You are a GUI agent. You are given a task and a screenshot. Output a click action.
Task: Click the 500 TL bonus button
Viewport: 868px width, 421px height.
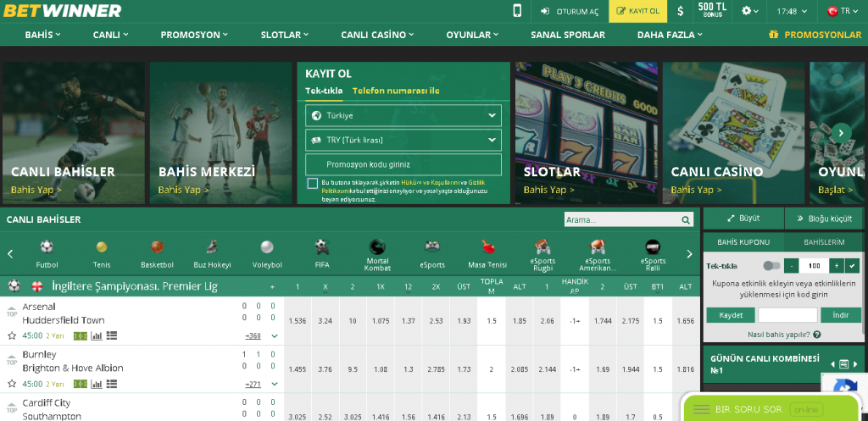click(712, 11)
